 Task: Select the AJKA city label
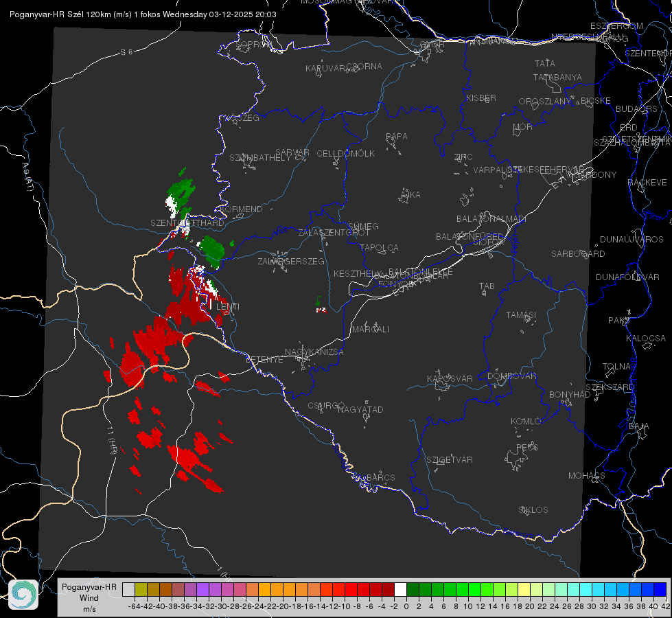coord(410,194)
